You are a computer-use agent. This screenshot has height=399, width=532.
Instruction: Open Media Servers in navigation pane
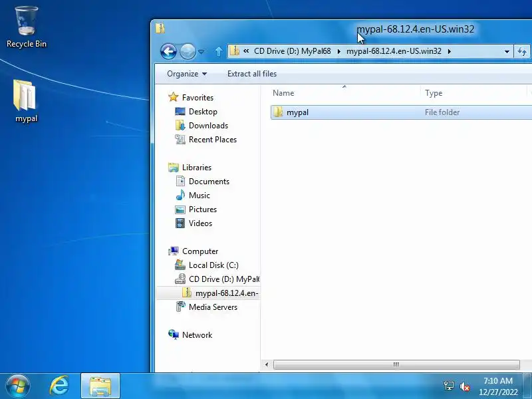[x=213, y=307]
